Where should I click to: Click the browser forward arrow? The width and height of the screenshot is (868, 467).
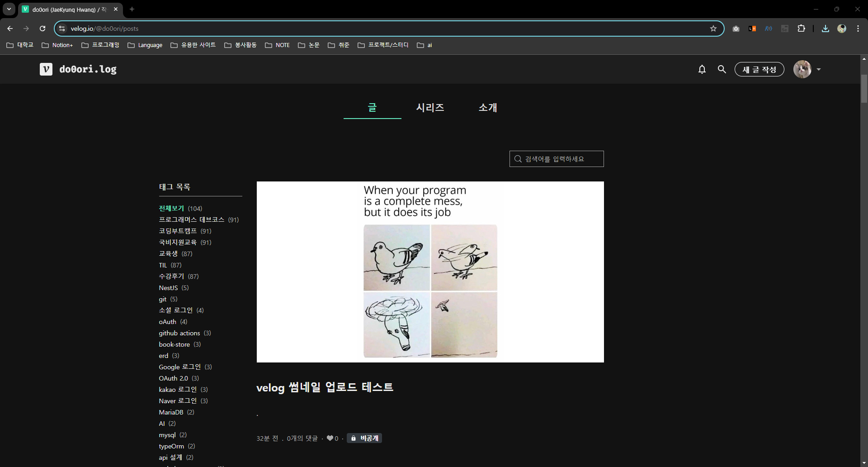(x=26, y=29)
